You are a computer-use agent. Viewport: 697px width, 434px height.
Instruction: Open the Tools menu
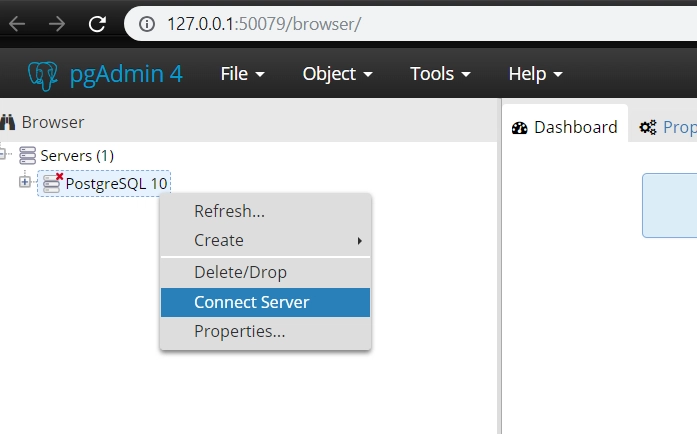pos(440,74)
